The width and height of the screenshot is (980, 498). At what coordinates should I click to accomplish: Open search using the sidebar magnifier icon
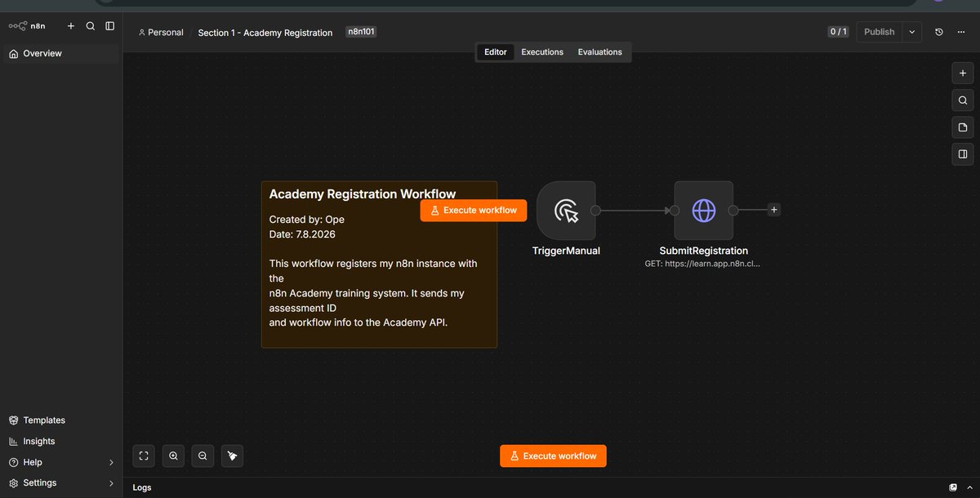[x=91, y=26]
